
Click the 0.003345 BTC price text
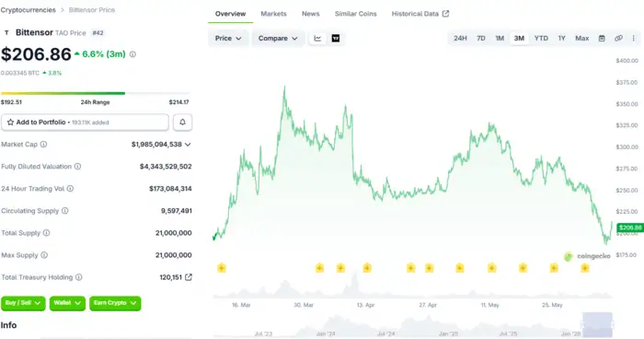tap(20, 73)
